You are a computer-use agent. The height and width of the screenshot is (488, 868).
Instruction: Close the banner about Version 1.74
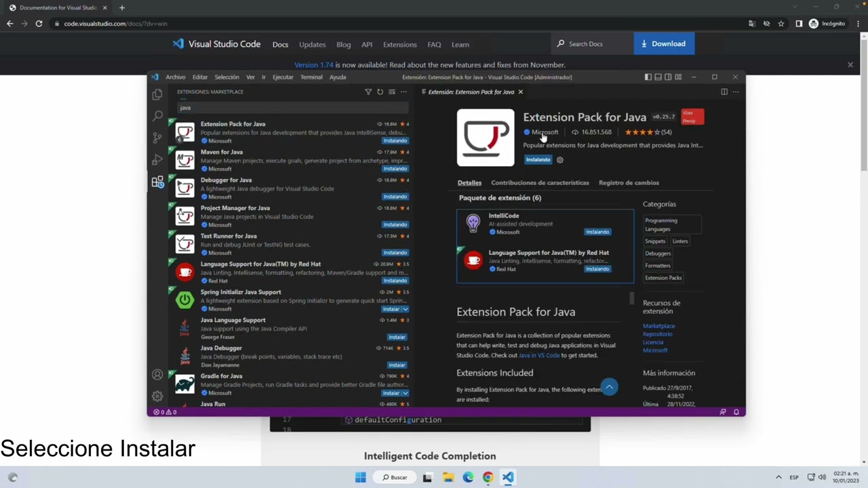[850, 64]
